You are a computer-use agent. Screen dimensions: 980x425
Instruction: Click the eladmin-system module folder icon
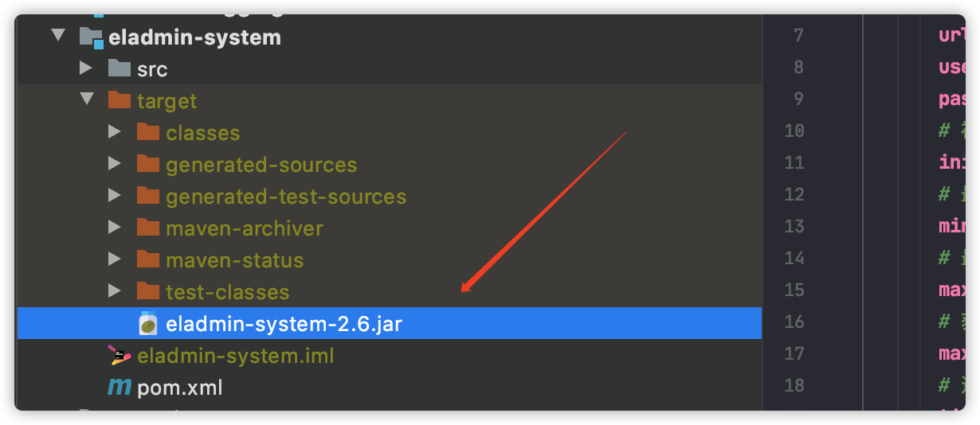tap(92, 37)
